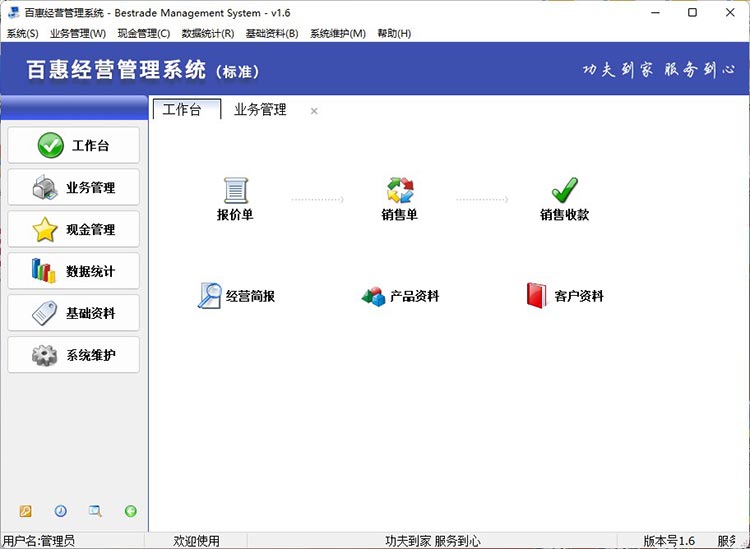Select 业务管理 sidebar button with printer icon
The height and width of the screenshot is (549, 750).
coord(74,187)
